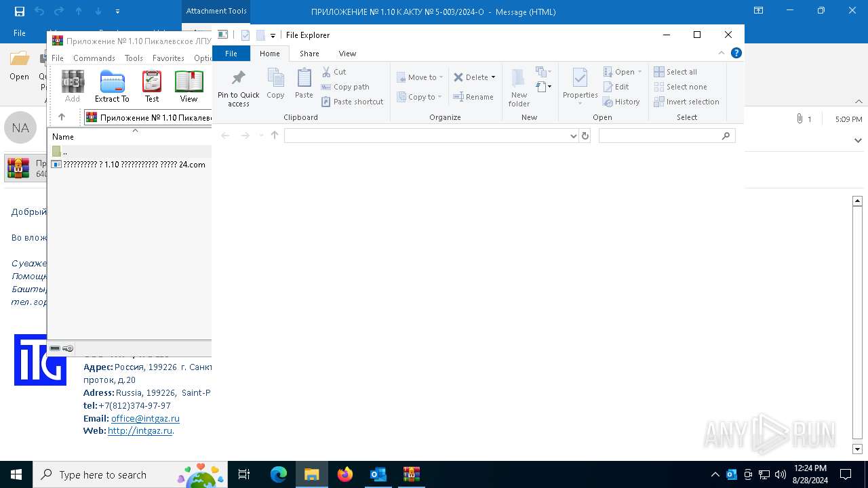Screen dimensions: 868x488
Task: Select the 24.com file in WinRAR
Action: pos(130,165)
